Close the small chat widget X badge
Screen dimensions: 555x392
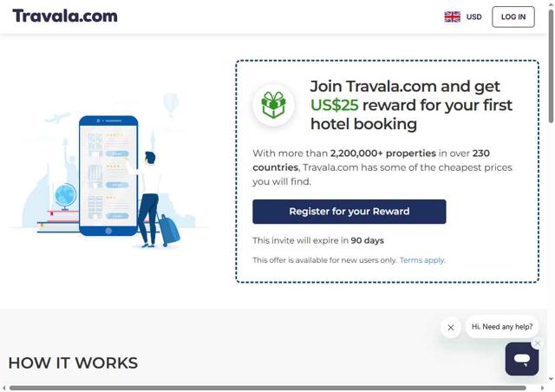(x=538, y=343)
